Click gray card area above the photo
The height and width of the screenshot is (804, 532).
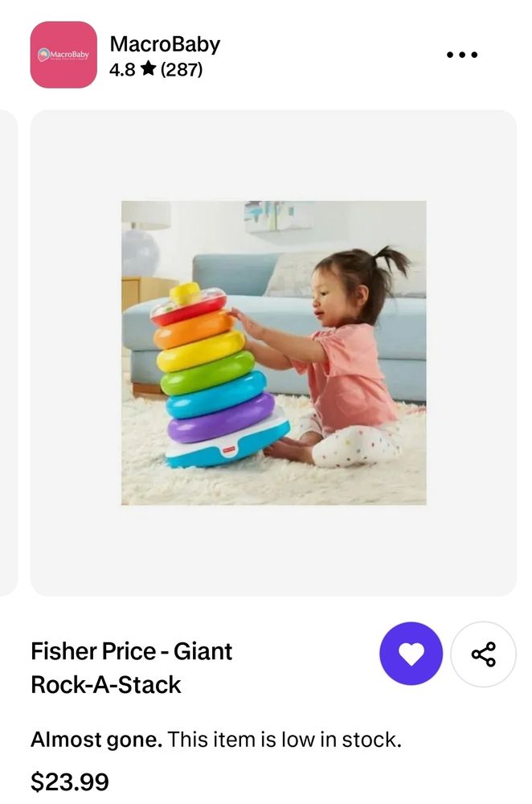click(274, 155)
